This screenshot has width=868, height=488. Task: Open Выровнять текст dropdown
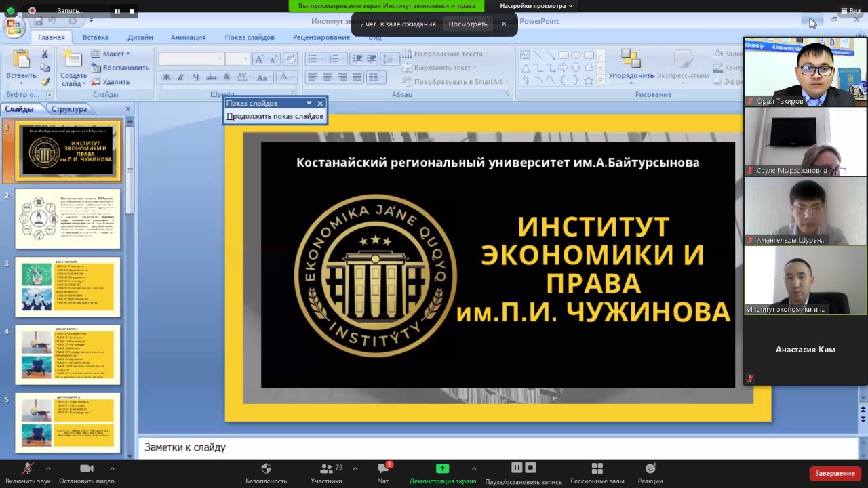coord(440,68)
